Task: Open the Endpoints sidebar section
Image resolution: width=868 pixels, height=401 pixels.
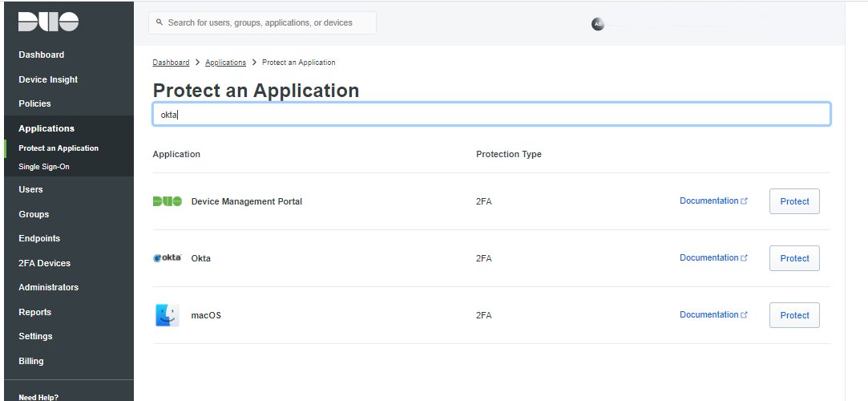Action: pos(39,238)
